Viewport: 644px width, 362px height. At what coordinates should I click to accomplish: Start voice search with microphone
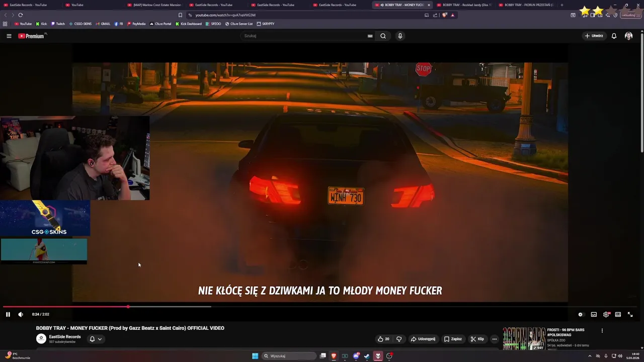tap(400, 36)
